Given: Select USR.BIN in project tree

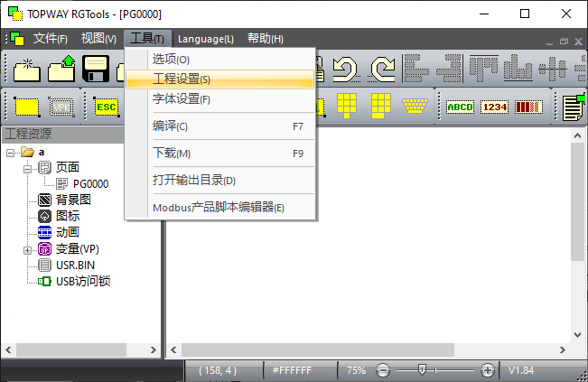Looking at the screenshot, I should click(75, 265).
